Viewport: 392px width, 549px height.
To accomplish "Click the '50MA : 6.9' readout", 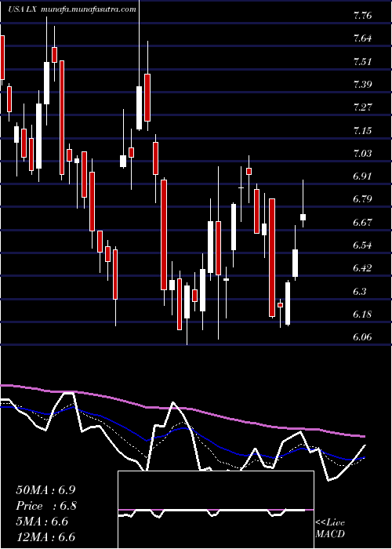I will (45, 490).
